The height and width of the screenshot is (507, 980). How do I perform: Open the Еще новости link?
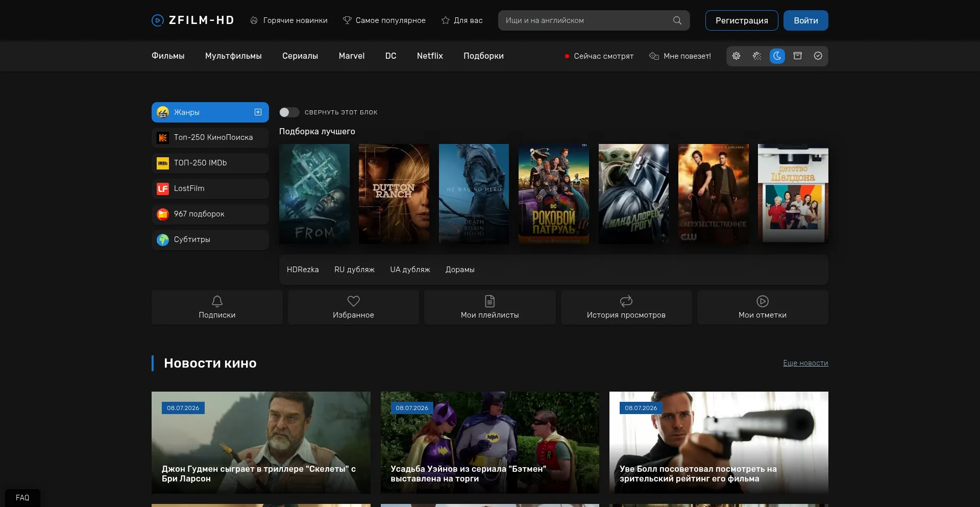pos(805,363)
